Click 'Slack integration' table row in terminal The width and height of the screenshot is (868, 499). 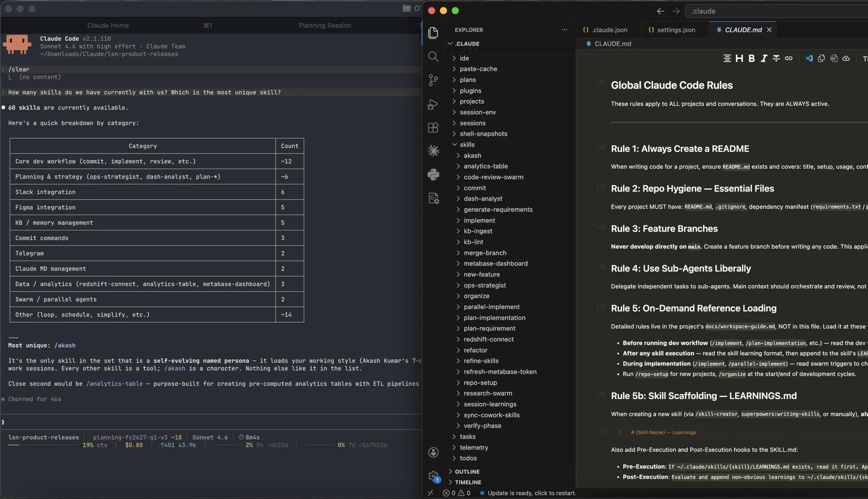157,192
